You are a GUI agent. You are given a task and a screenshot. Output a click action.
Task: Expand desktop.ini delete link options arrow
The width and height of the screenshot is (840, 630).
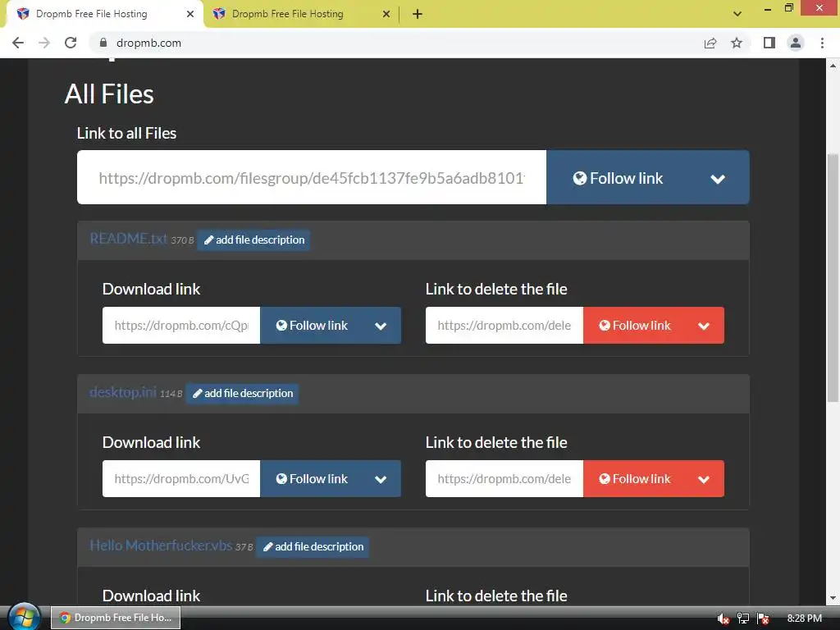[x=704, y=479]
